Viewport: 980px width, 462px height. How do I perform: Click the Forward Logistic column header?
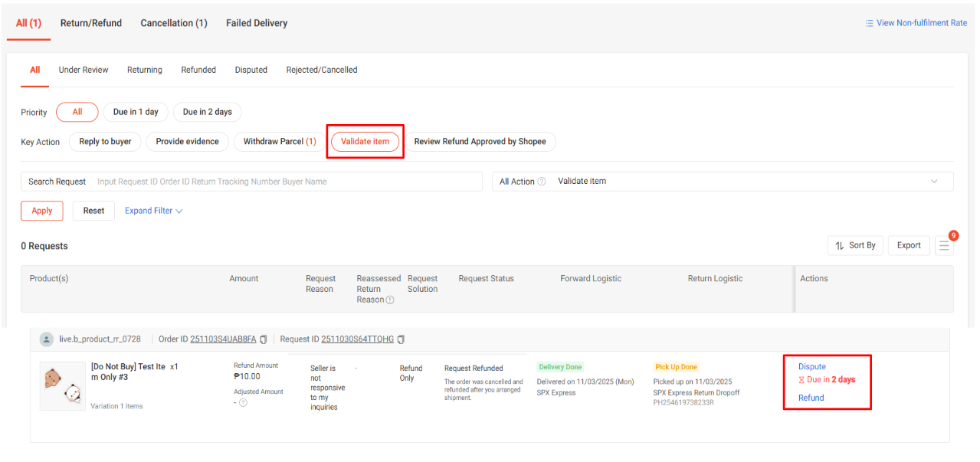coord(591,278)
